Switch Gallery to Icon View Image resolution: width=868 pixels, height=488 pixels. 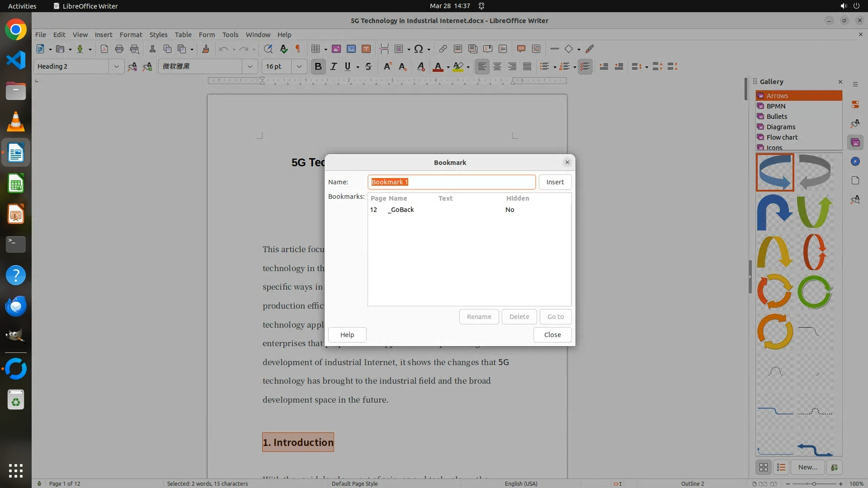click(764, 467)
